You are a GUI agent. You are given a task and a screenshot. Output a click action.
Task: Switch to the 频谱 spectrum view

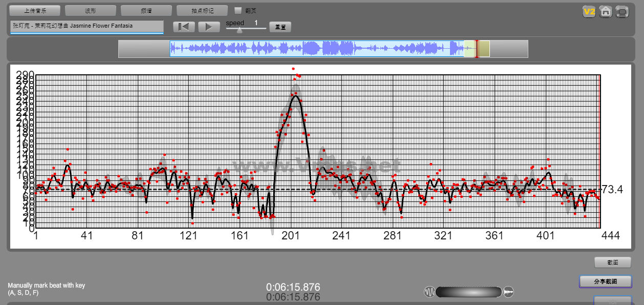click(146, 11)
